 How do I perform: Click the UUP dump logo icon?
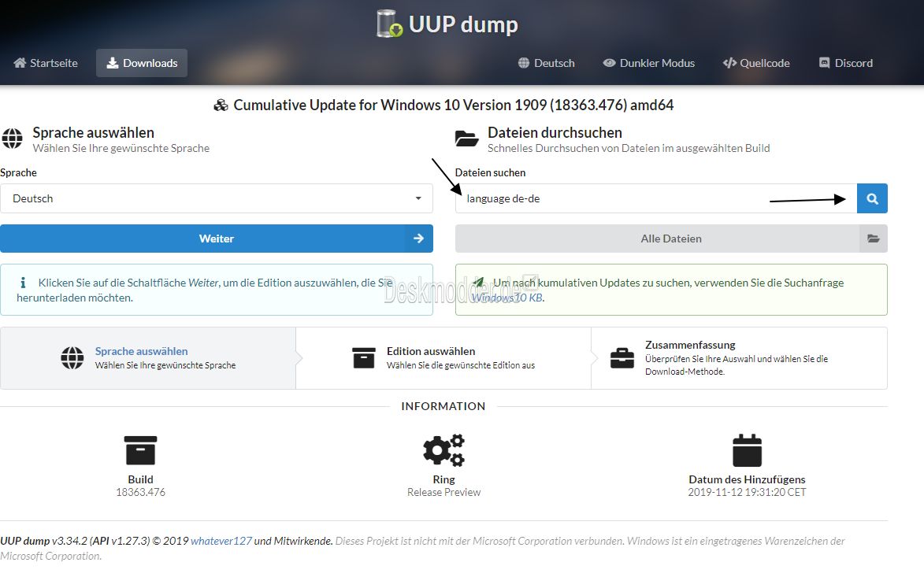click(x=389, y=24)
